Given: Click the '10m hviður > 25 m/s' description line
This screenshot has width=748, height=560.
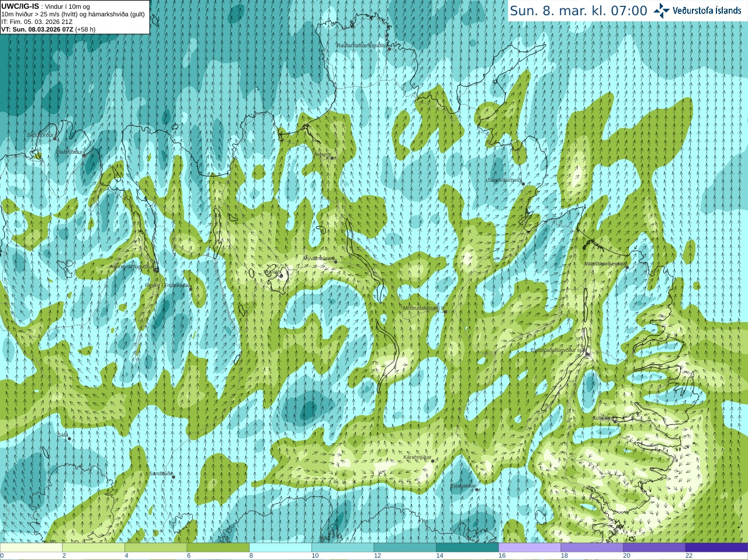Looking at the screenshot, I should coord(73,14).
